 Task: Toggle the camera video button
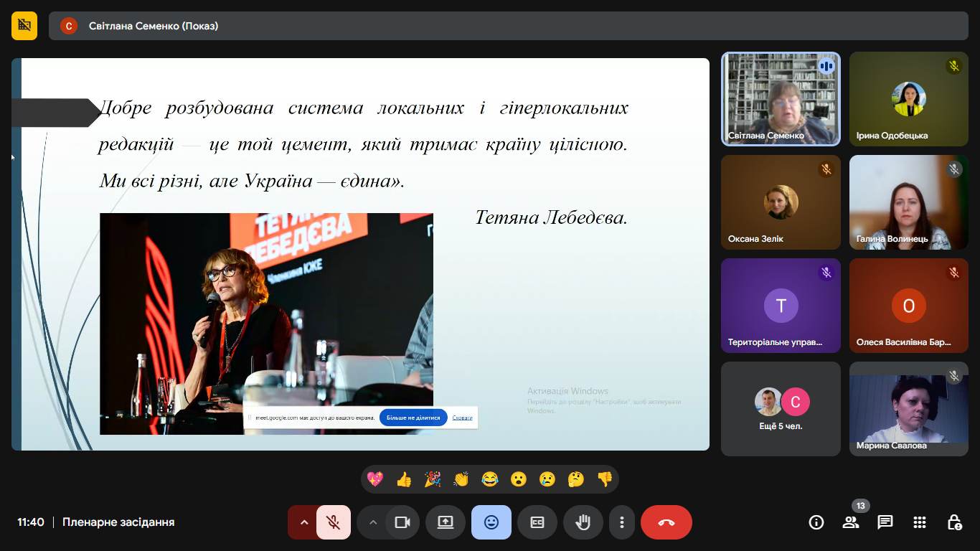(402, 522)
